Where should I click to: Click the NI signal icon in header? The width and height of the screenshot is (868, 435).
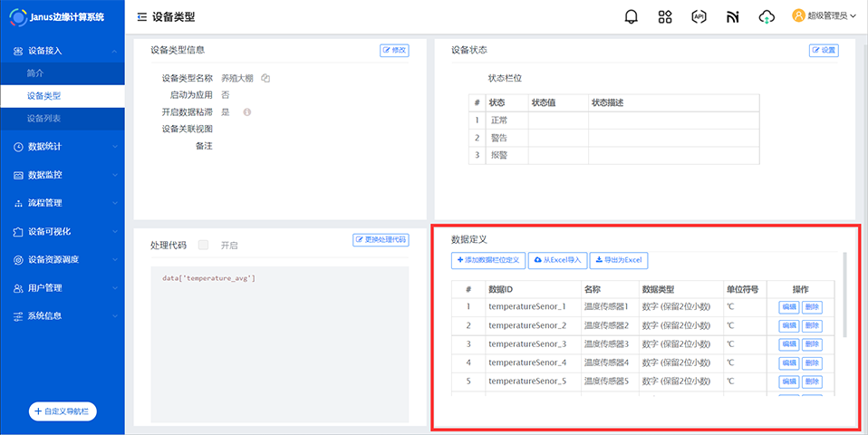(732, 16)
